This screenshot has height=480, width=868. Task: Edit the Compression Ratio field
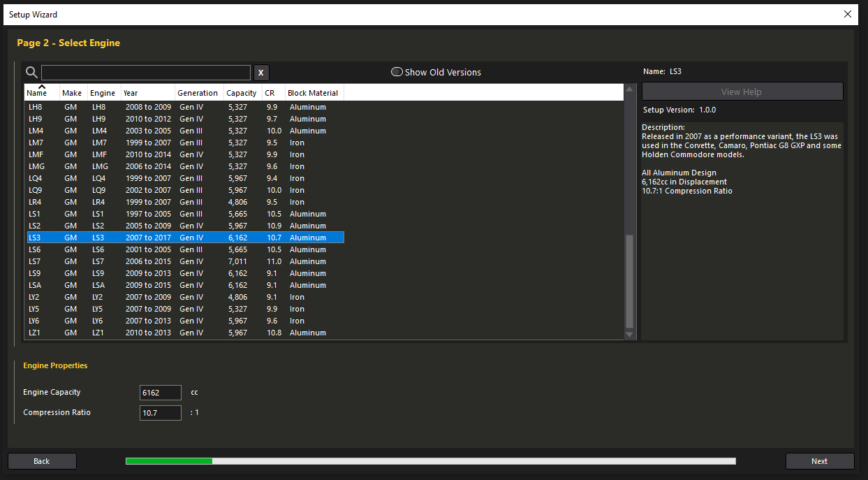(161, 413)
